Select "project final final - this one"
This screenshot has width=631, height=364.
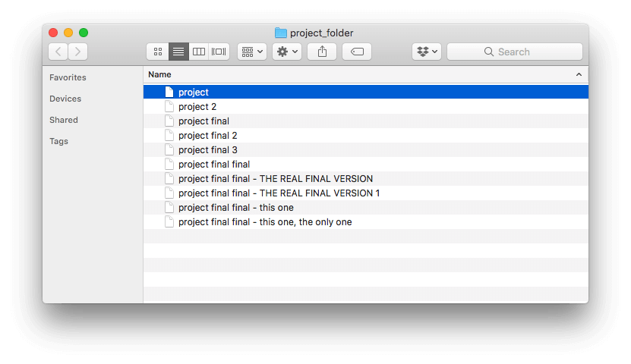coord(366,208)
